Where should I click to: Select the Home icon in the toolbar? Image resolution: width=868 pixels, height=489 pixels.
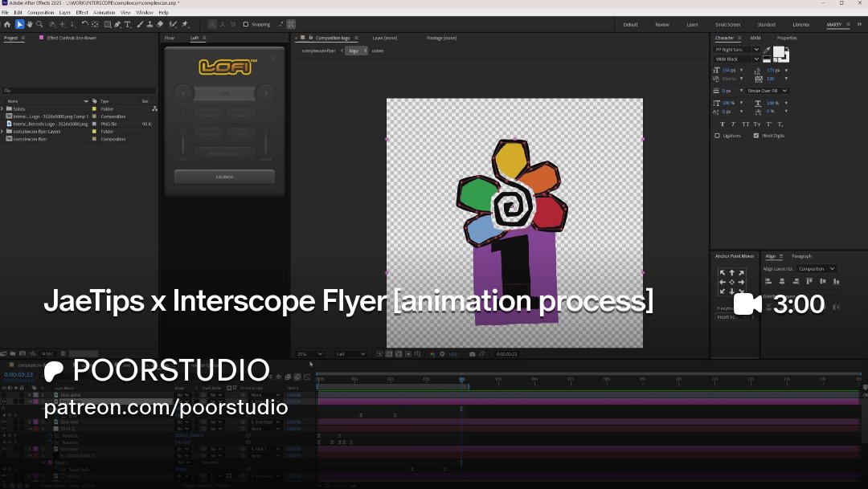click(7, 24)
